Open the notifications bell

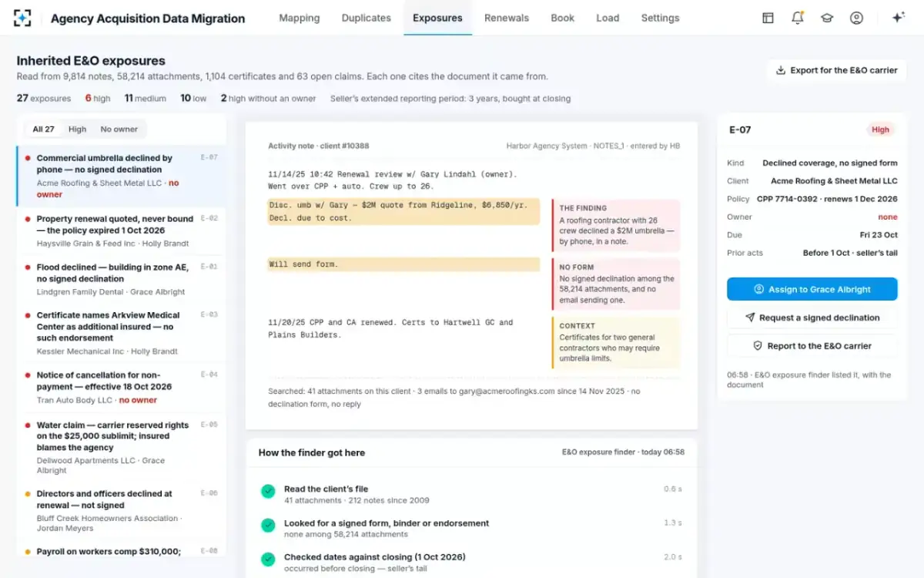[x=797, y=18]
